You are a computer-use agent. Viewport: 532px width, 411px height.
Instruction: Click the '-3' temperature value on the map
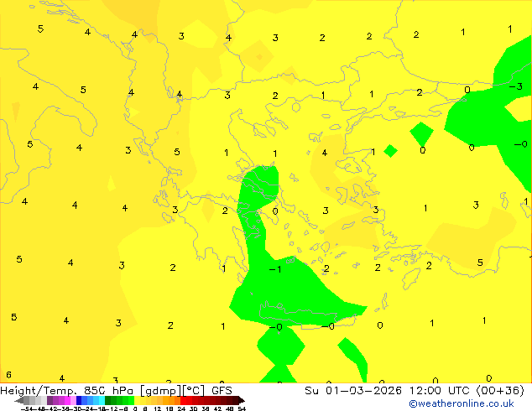coord(516,86)
